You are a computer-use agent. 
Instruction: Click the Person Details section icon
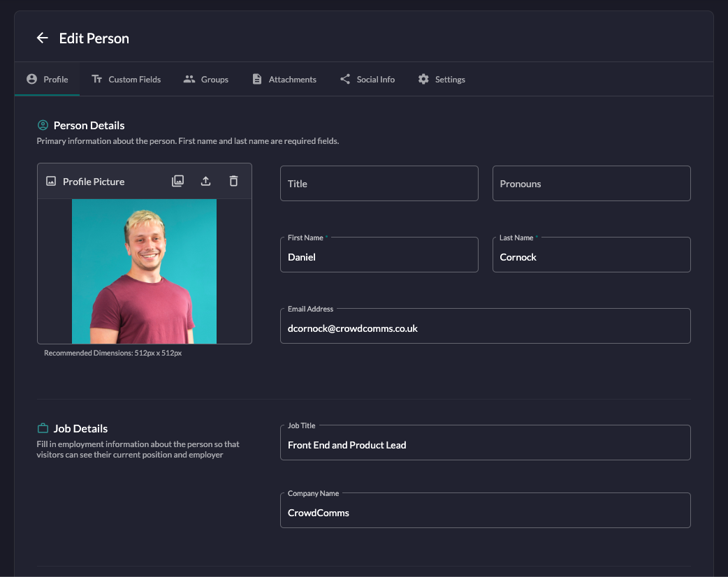[x=43, y=125]
